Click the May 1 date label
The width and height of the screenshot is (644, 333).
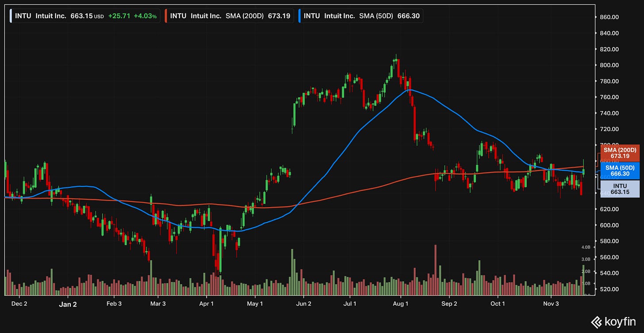(255, 304)
